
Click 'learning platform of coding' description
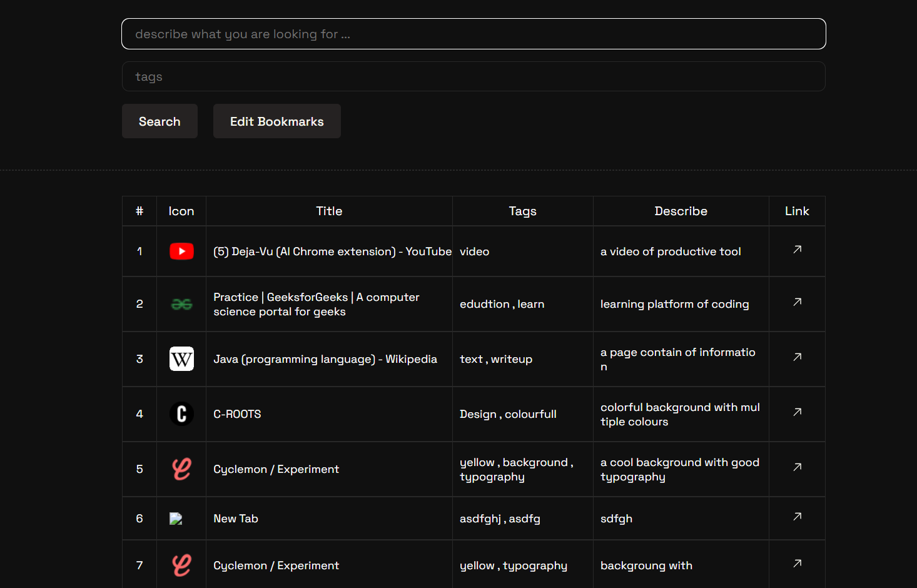pos(674,304)
